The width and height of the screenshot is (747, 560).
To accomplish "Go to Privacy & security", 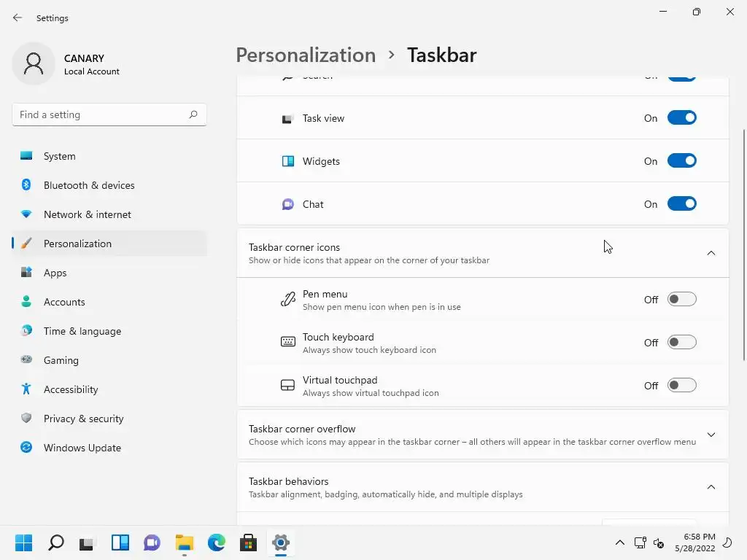I will [x=109, y=419].
